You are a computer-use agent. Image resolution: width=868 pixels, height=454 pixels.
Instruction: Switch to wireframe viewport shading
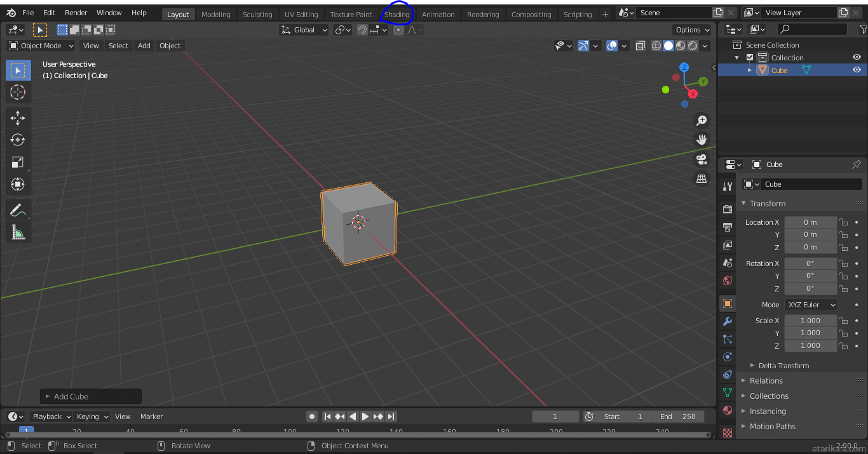(x=656, y=46)
